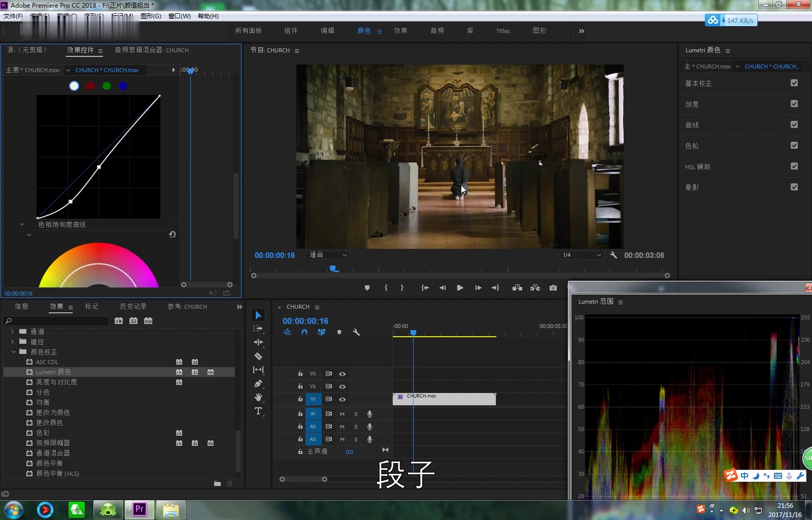Add a marker in Program monitor

[x=367, y=288]
